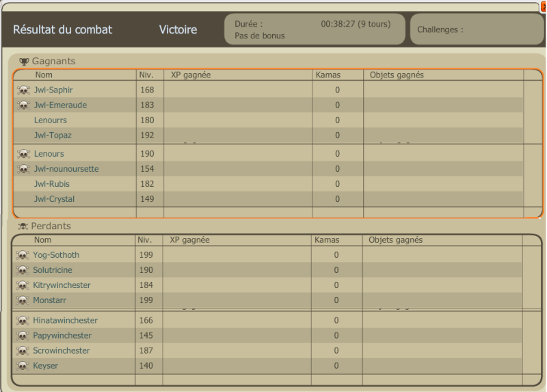Click level 149 in Jwl-Crystal row
547x392 pixels.
(x=147, y=199)
